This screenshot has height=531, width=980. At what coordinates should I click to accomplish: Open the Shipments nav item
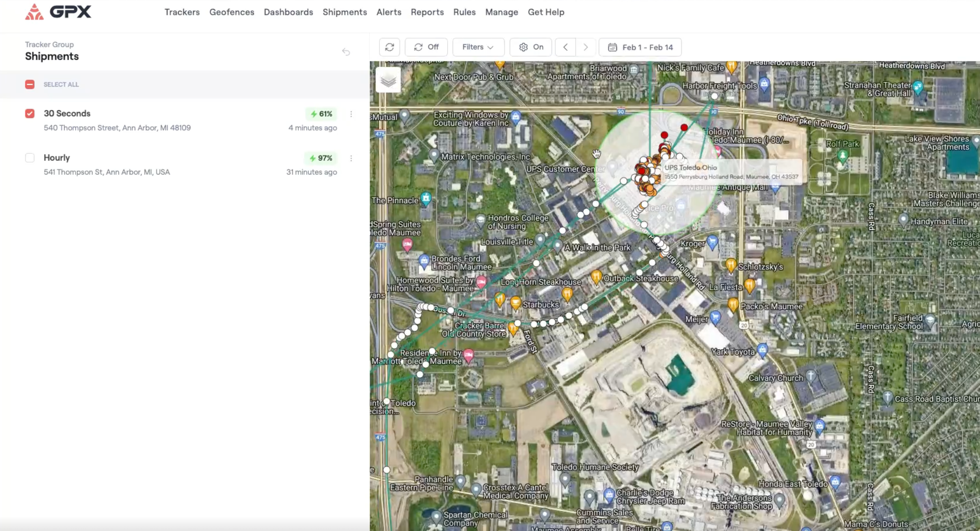[x=345, y=12]
